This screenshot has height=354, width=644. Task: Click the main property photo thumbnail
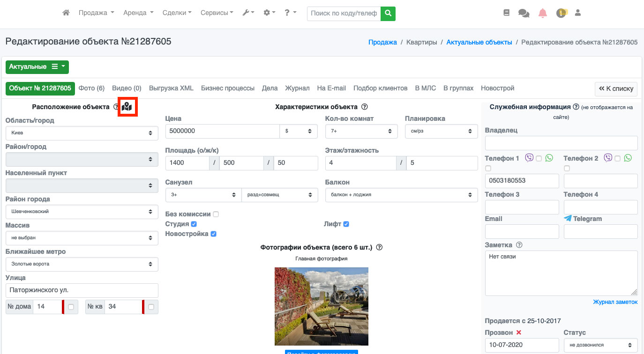click(321, 306)
